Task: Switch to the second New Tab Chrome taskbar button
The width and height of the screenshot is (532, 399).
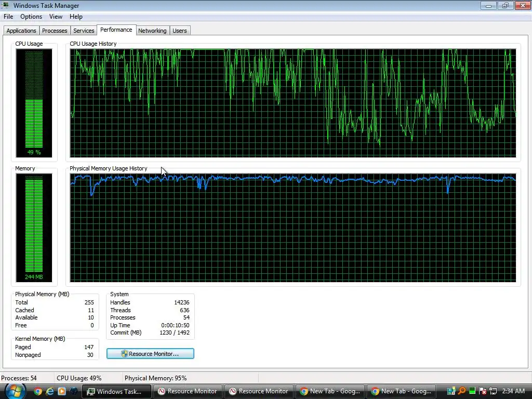Action: click(402, 392)
